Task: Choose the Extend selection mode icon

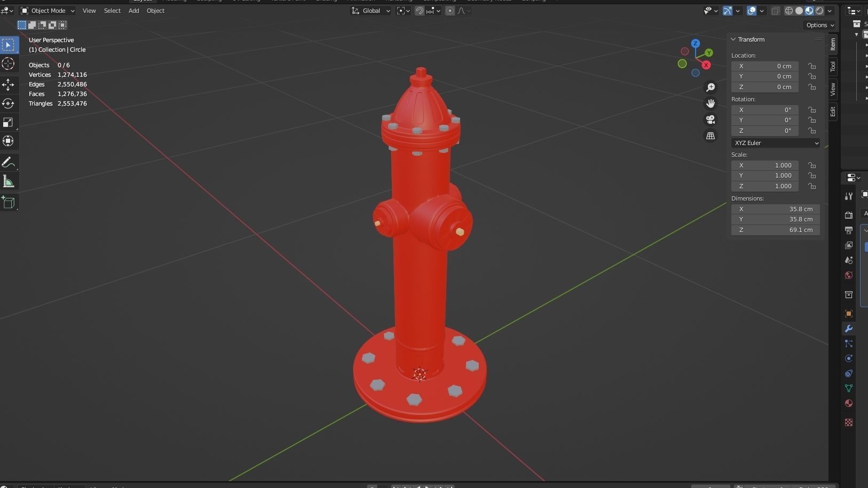Action: point(32,25)
